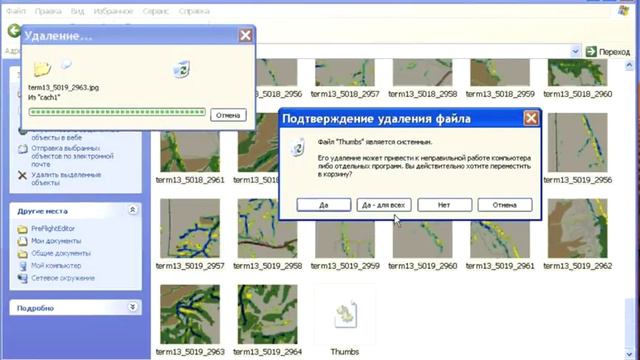Open the Избранное menu
The image size is (640, 360).
[113, 11]
